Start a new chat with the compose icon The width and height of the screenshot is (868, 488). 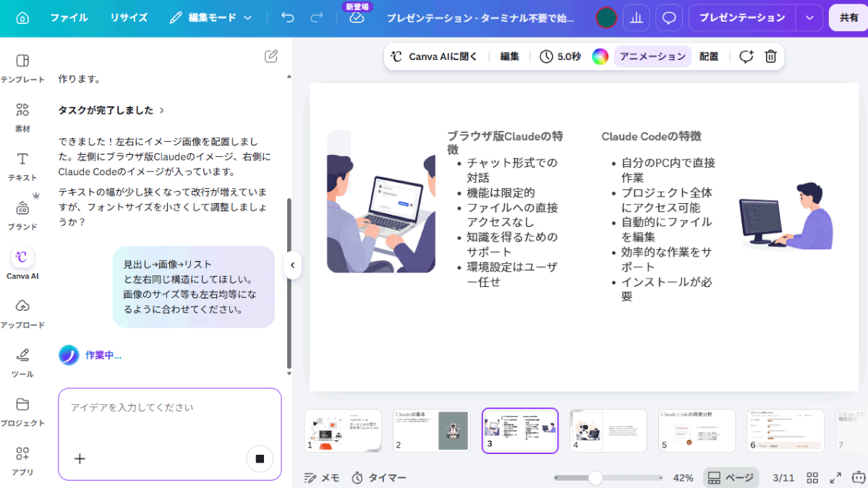pos(271,56)
